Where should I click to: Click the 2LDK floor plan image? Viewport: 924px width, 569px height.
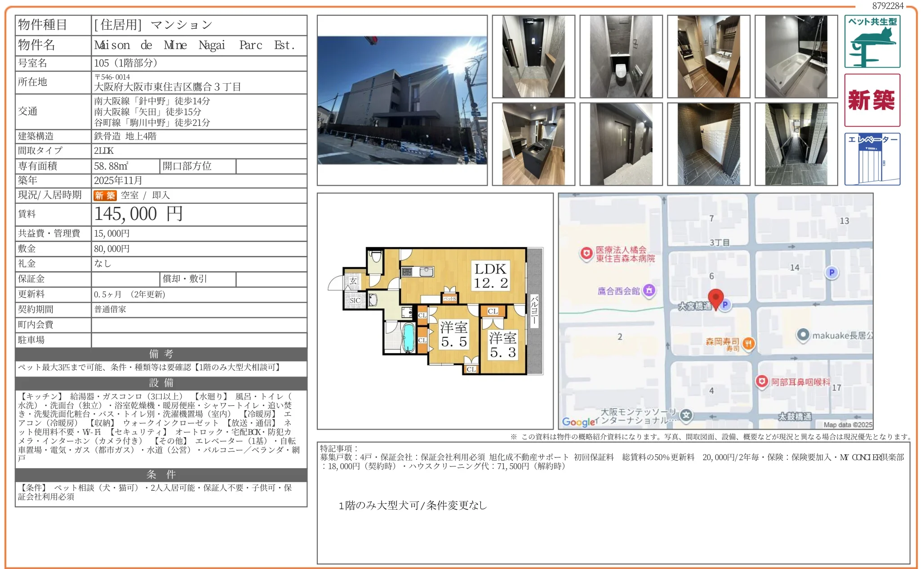coord(435,311)
